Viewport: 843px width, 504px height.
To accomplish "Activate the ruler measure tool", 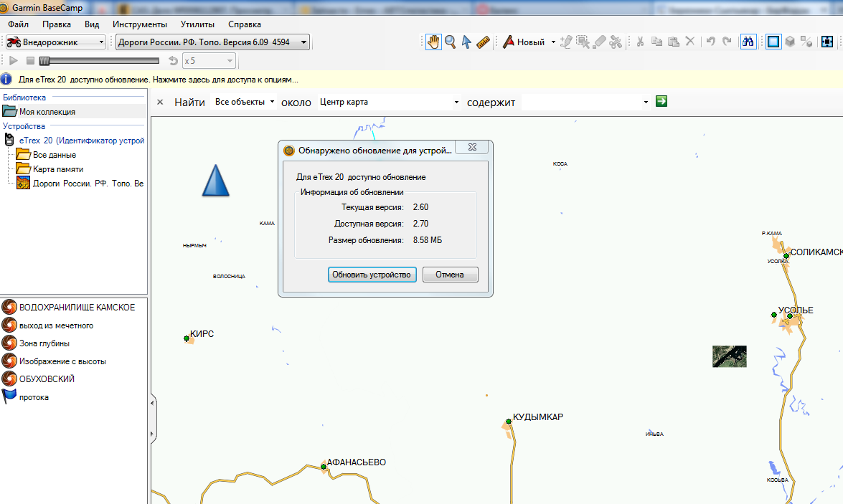I will tap(483, 42).
